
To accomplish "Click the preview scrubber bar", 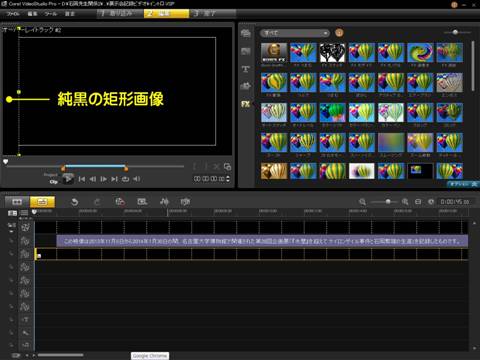I will coord(95,166).
